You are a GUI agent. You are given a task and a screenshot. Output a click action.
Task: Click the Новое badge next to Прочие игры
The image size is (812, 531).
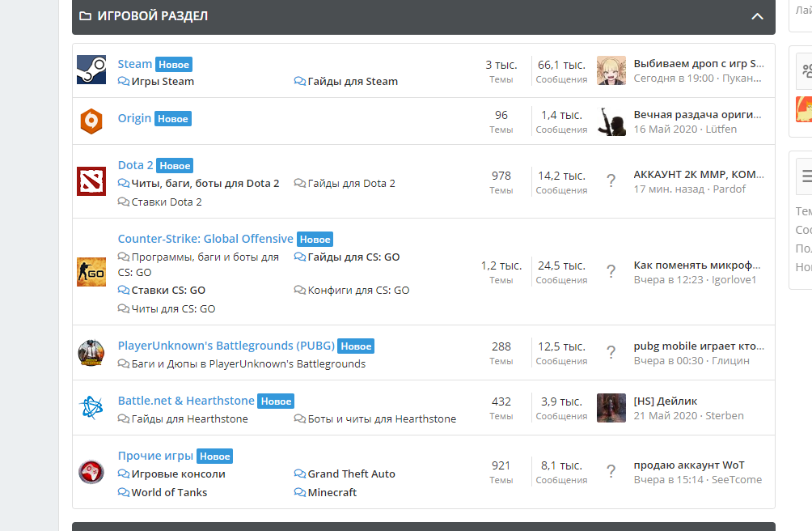pos(215,457)
